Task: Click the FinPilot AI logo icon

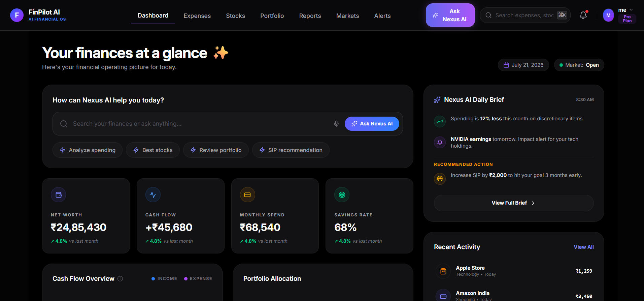Action: coord(17,15)
